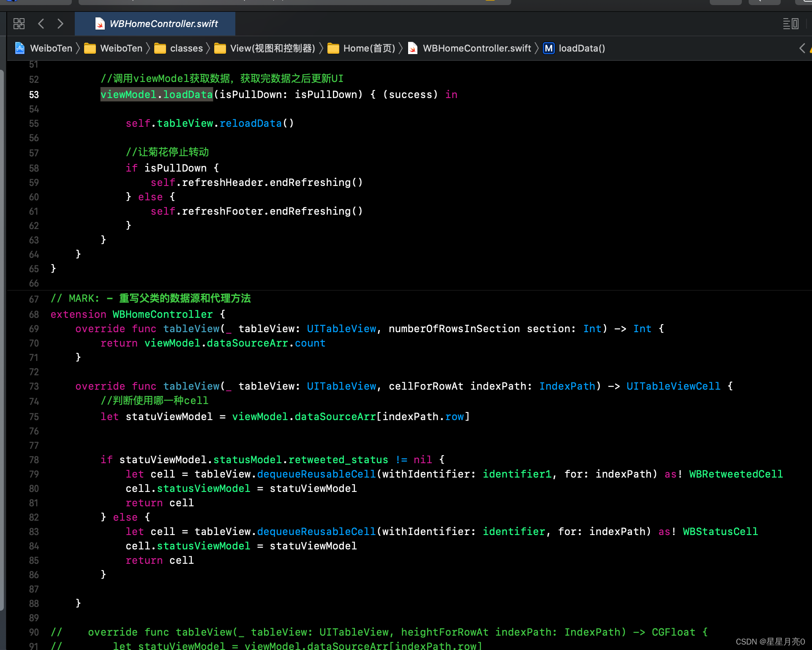Open the classes folder jump bar menu
The width and height of the screenshot is (812, 650).
click(x=186, y=48)
